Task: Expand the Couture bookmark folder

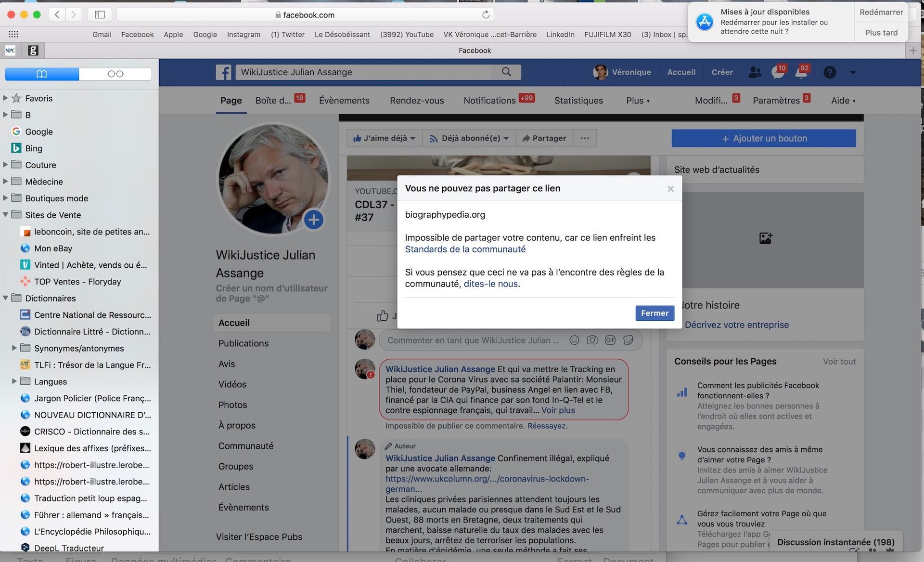Action: (5, 165)
